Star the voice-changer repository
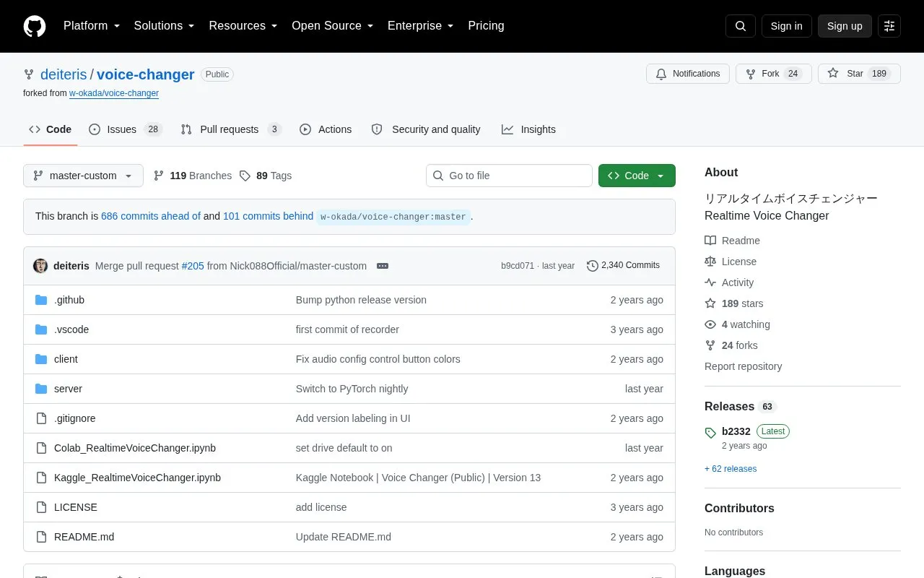This screenshot has height=578, width=924. click(859, 74)
